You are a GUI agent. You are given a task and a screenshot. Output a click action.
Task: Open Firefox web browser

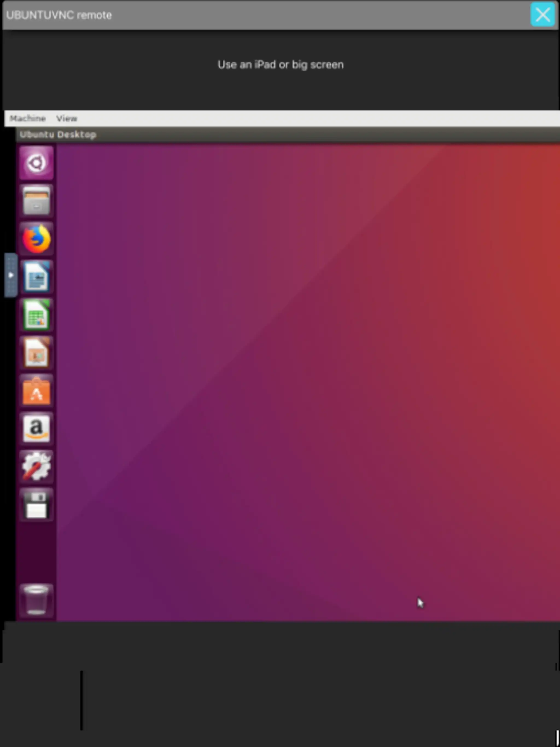point(36,238)
